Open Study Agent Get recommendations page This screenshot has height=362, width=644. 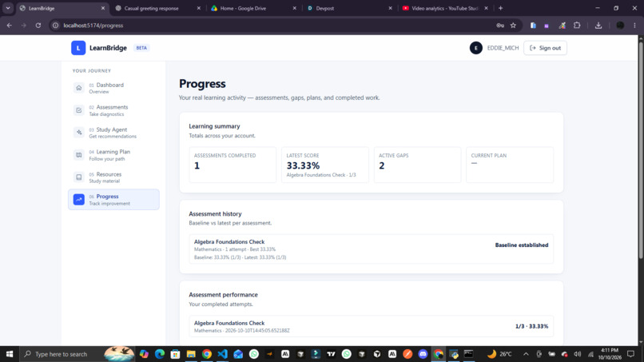pos(113,133)
